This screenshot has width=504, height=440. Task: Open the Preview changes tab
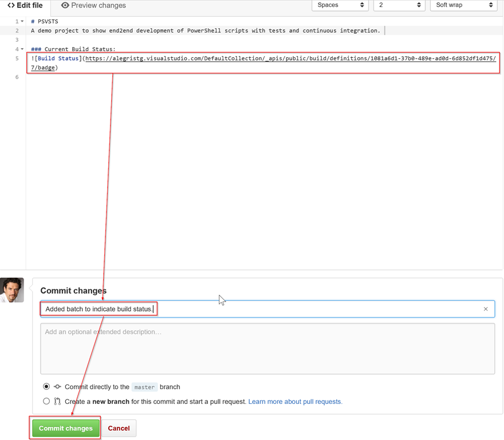[93, 6]
